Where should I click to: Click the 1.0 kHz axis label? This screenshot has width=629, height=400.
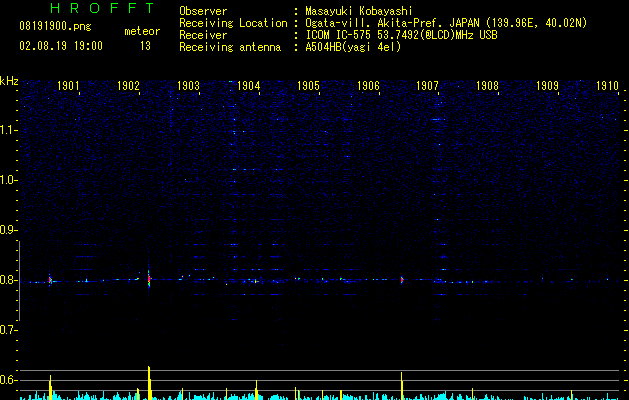tap(8, 180)
